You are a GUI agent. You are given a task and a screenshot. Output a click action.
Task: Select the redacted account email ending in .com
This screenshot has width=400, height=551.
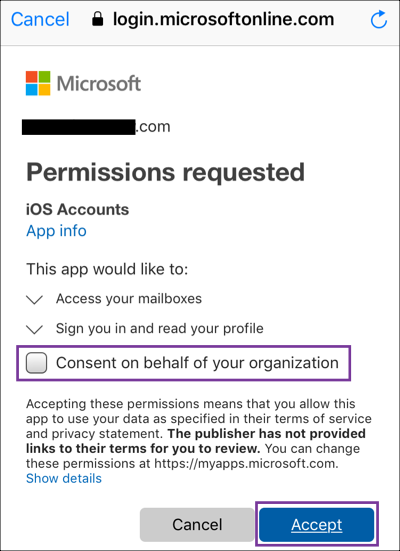click(96, 127)
